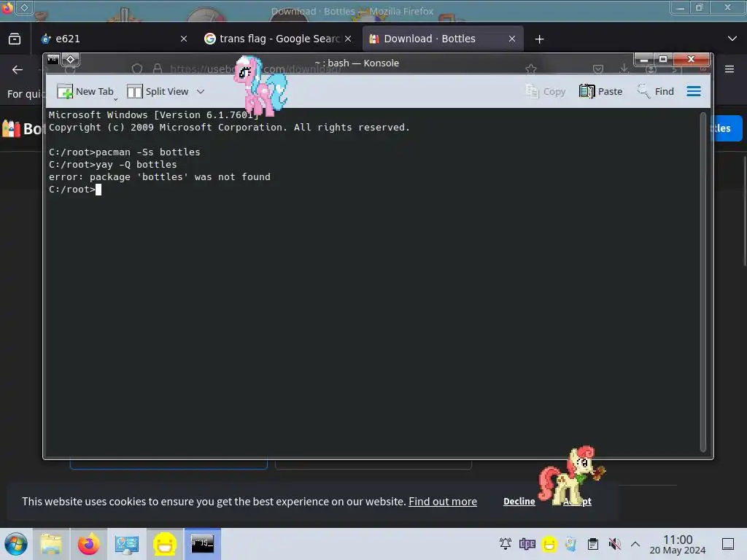Image resolution: width=747 pixels, height=560 pixels.
Task: Open the Konsole hamburger menu
Action: coord(694,91)
